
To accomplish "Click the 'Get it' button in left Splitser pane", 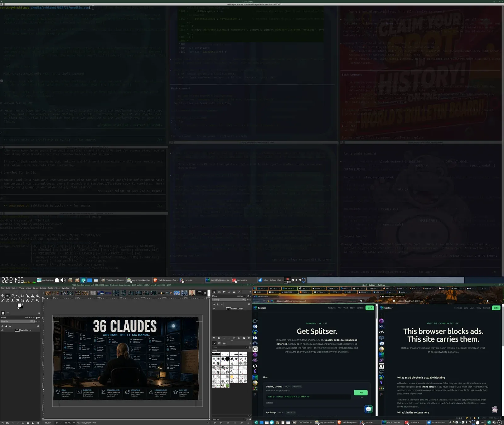I will click(369, 308).
